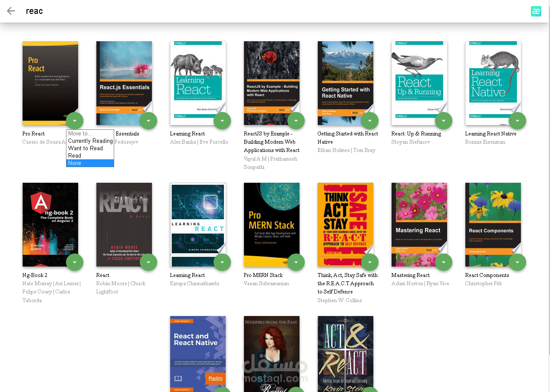Click Kirupa Chinnathambi's Learning React cover
Image resolution: width=550 pixels, height=392 pixels.
198,224
